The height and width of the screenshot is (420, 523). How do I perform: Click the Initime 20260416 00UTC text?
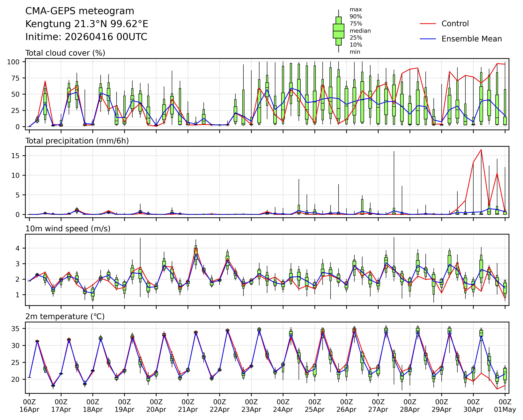tap(86, 37)
